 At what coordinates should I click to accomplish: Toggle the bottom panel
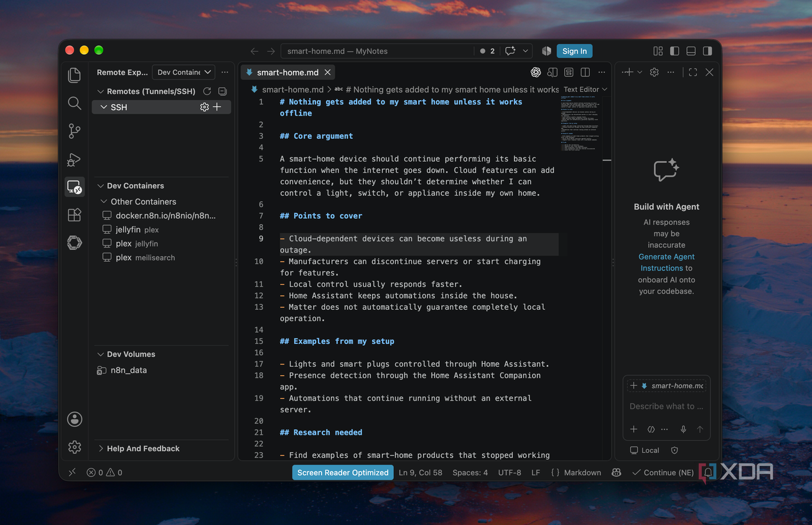[691, 51]
